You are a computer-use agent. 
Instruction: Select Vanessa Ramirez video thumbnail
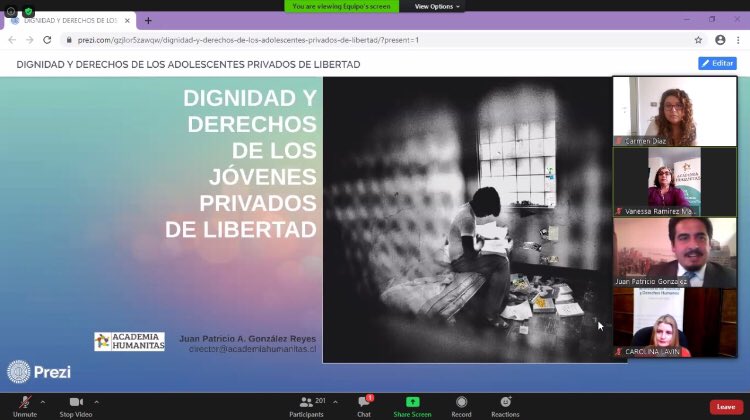coord(675,182)
